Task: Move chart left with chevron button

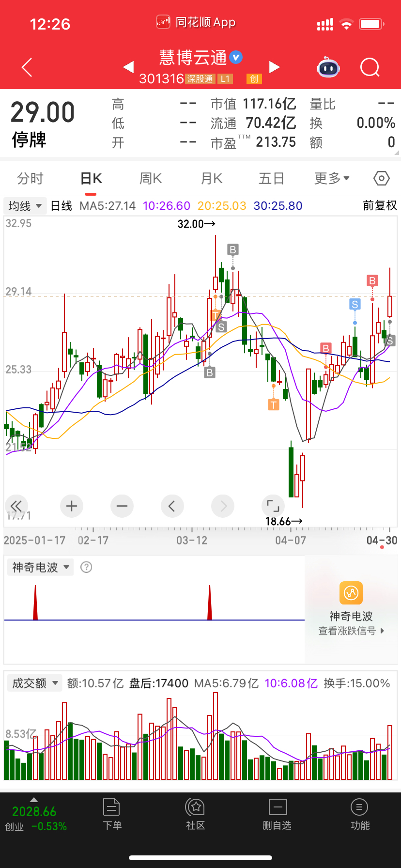Action: [x=172, y=506]
